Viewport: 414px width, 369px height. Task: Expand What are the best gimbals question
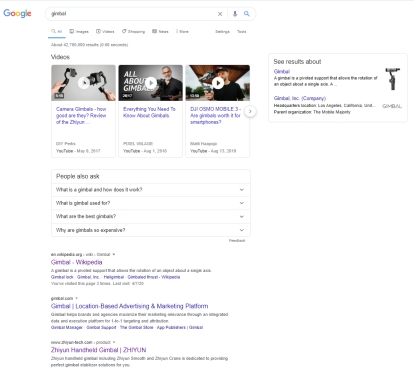(x=151, y=216)
